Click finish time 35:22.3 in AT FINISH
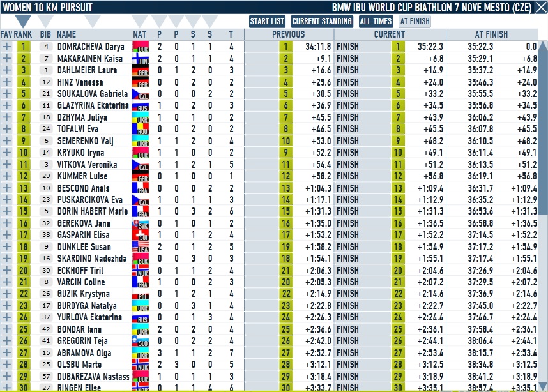This screenshot has width=548, height=392. [480, 47]
